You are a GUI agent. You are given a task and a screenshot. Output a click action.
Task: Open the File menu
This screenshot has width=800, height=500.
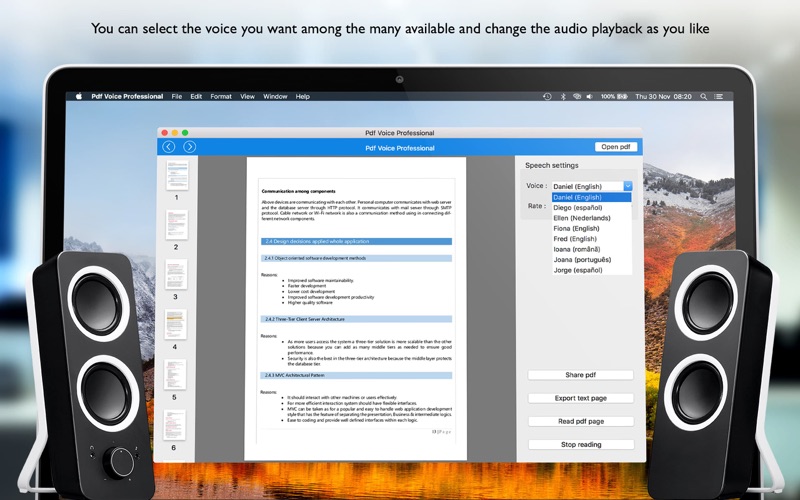coord(177,97)
